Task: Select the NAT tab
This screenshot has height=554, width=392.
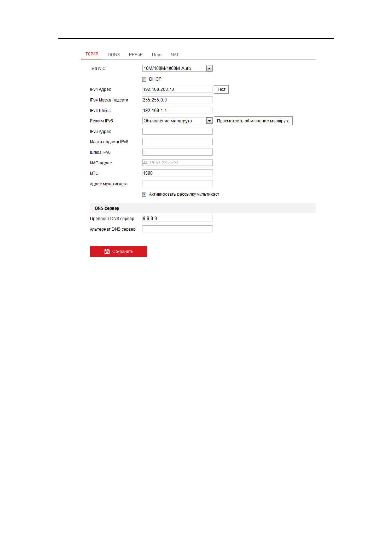Action: 174,55
